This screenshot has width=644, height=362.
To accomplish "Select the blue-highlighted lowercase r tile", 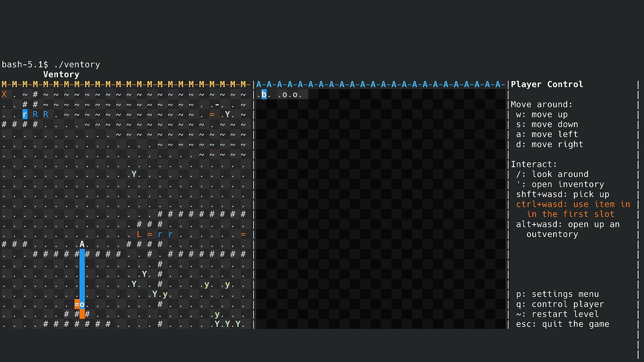I will (x=25, y=115).
